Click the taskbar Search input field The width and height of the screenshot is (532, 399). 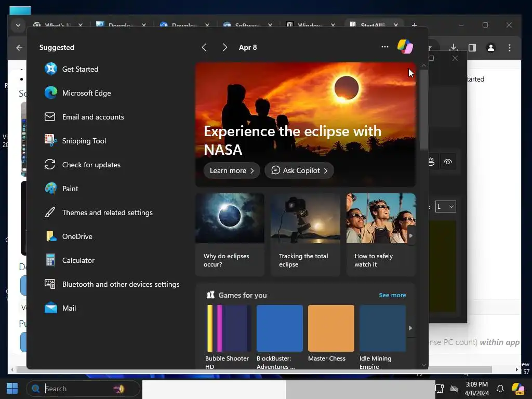(x=83, y=389)
